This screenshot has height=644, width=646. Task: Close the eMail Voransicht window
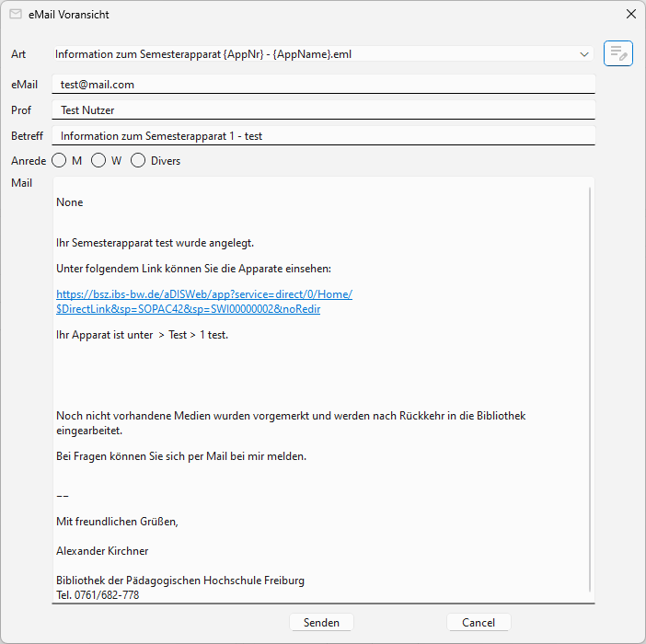(630, 15)
